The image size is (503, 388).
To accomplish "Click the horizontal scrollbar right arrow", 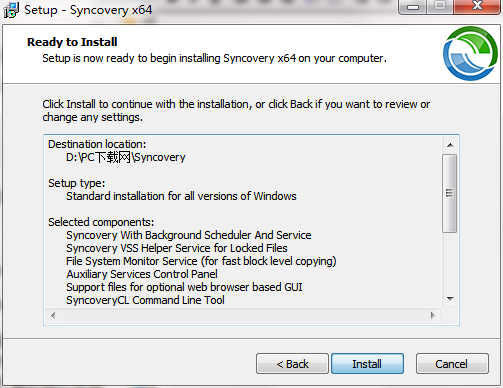I will (433, 315).
